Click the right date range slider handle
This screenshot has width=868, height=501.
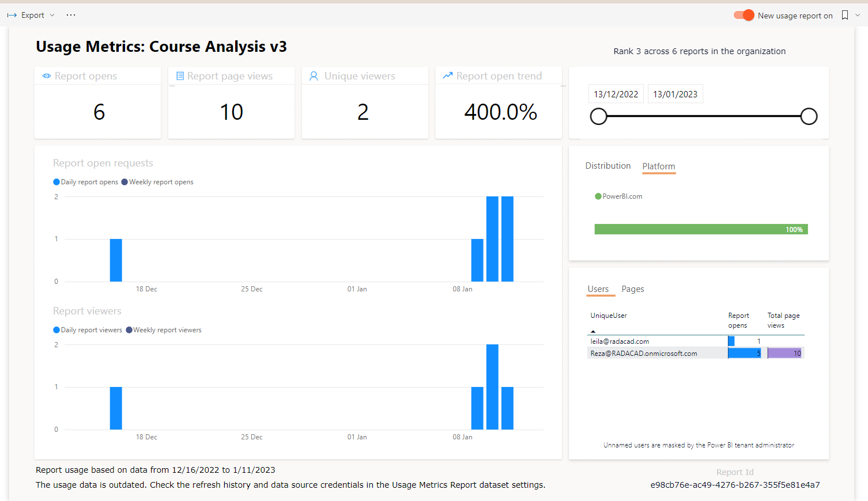pyautogui.click(x=809, y=116)
